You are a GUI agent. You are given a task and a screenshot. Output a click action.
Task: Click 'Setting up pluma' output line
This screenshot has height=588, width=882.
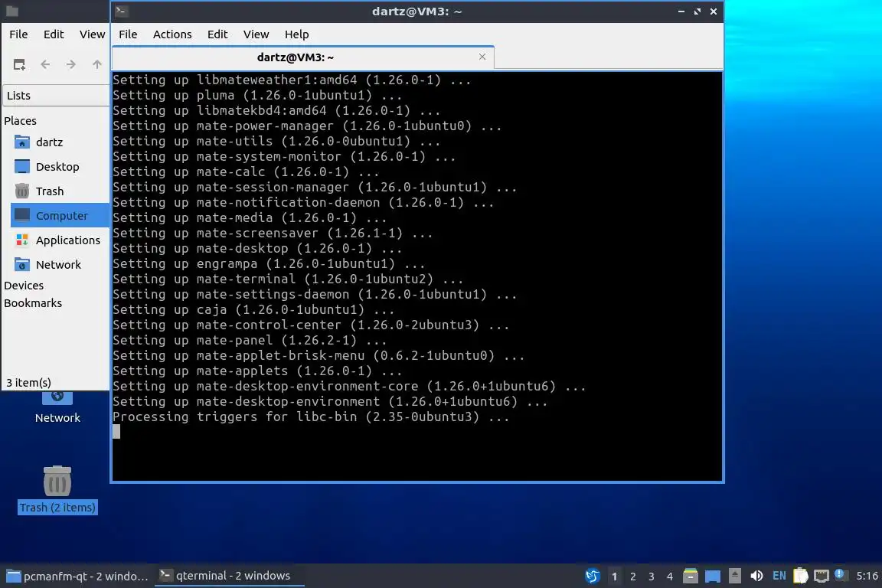257,95
